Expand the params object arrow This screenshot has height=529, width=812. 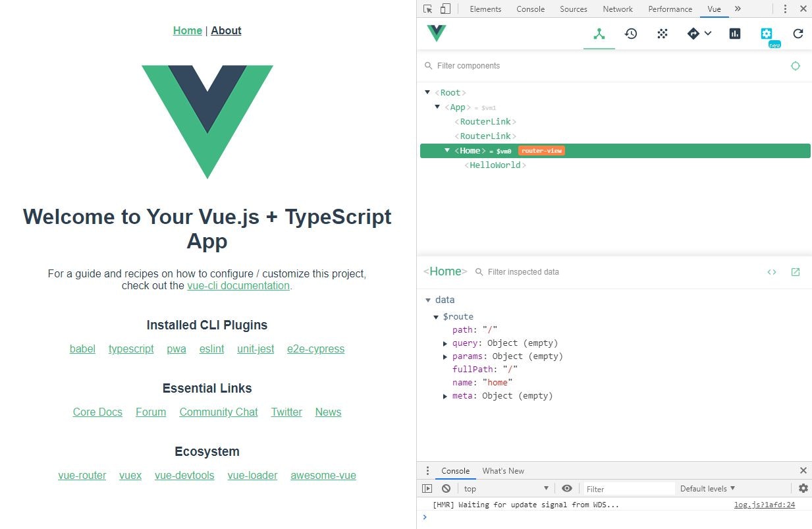pos(446,356)
